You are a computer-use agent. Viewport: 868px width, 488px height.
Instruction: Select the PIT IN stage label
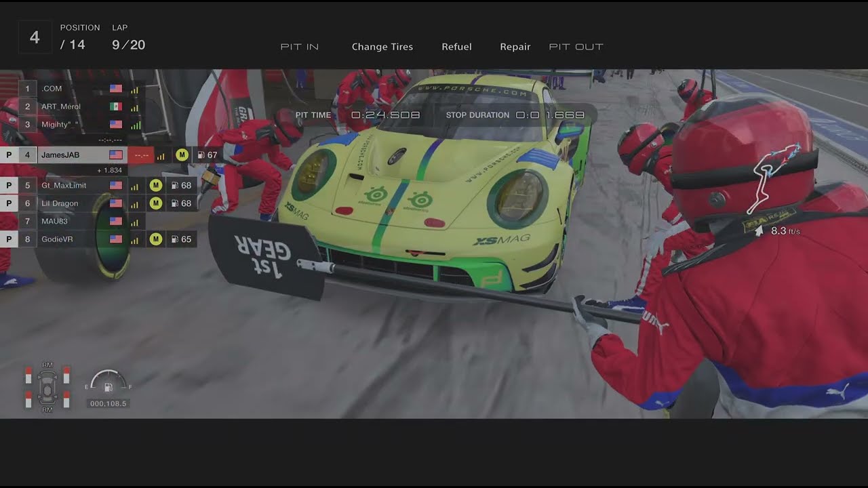tap(300, 47)
